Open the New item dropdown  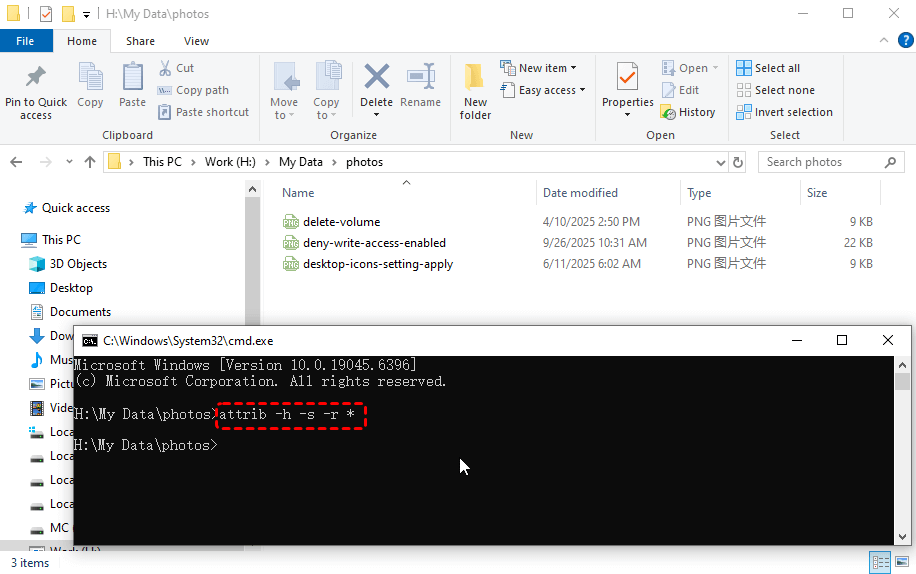coord(547,68)
